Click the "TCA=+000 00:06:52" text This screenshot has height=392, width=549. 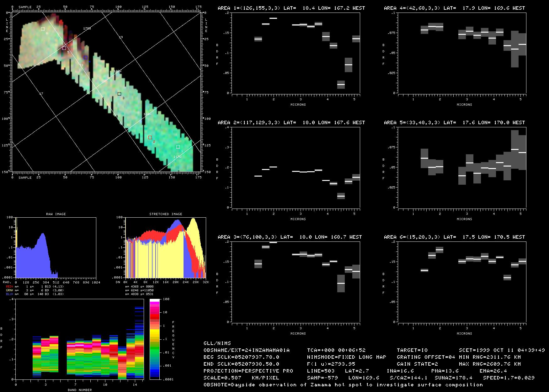coord(336,350)
